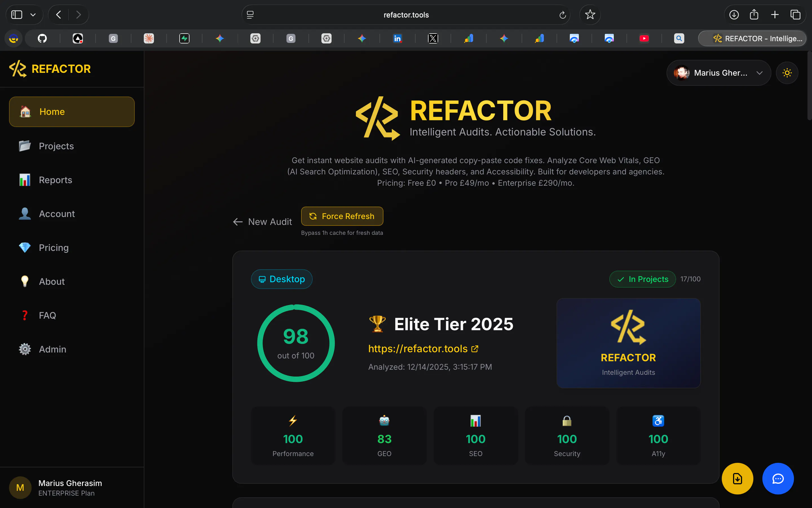Open the blue chat bubble button
The image size is (812, 508).
(x=778, y=478)
